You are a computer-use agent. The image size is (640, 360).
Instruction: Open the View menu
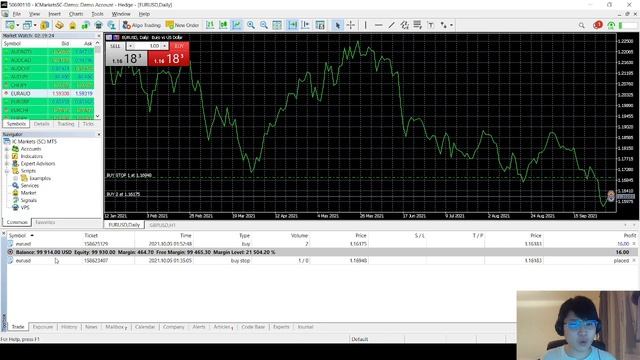click(34, 14)
